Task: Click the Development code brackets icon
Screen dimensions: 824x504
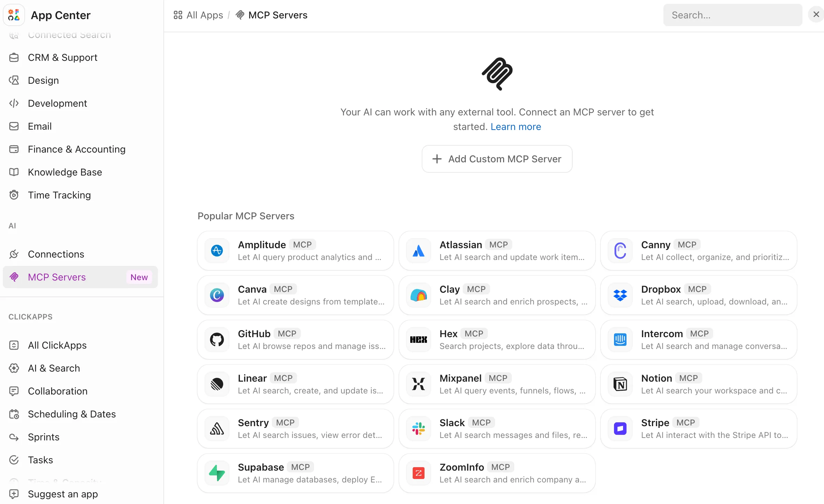Action: (x=14, y=103)
